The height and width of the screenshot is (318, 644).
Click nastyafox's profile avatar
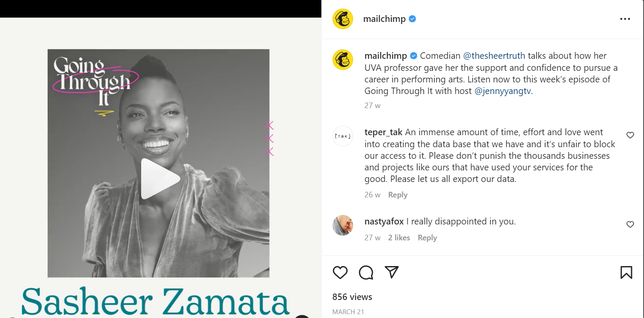tap(342, 224)
